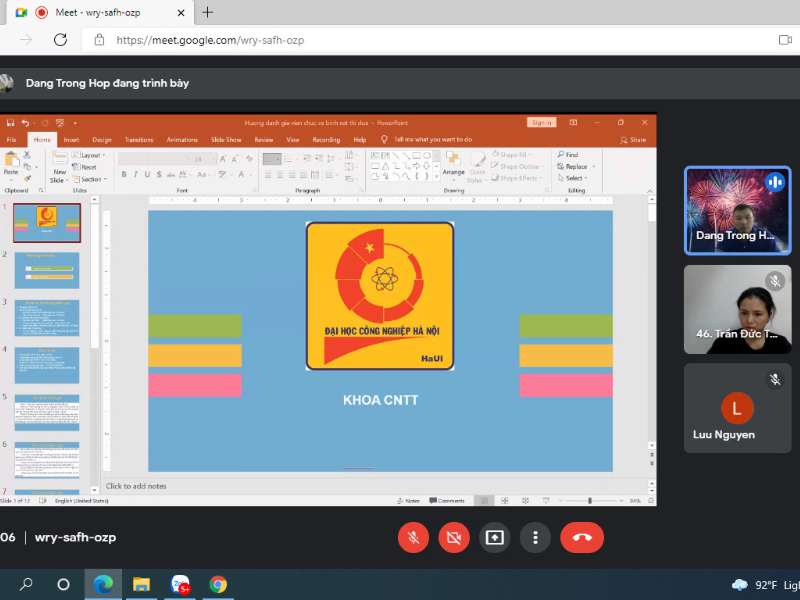Open Meet more options menu
Image resolution: width=800 pixels, height=600 pixels.
point(536,537)
